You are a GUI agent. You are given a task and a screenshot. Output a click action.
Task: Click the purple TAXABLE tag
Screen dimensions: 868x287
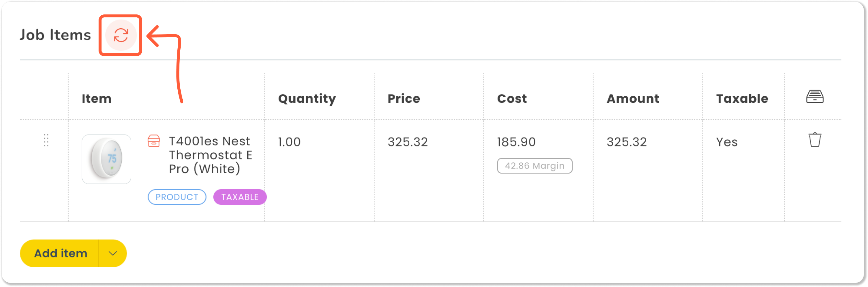click(240, 197)
